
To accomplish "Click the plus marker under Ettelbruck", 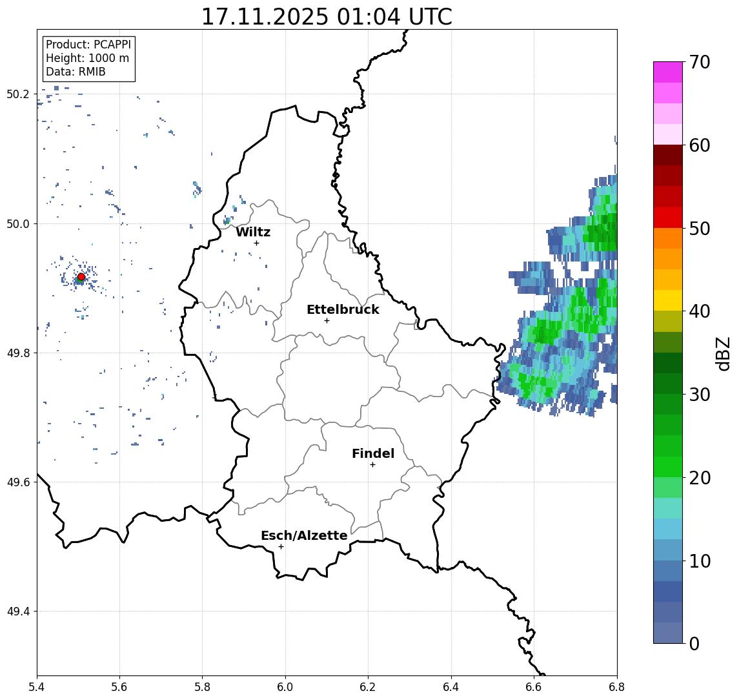I will [x=327, y=321].
